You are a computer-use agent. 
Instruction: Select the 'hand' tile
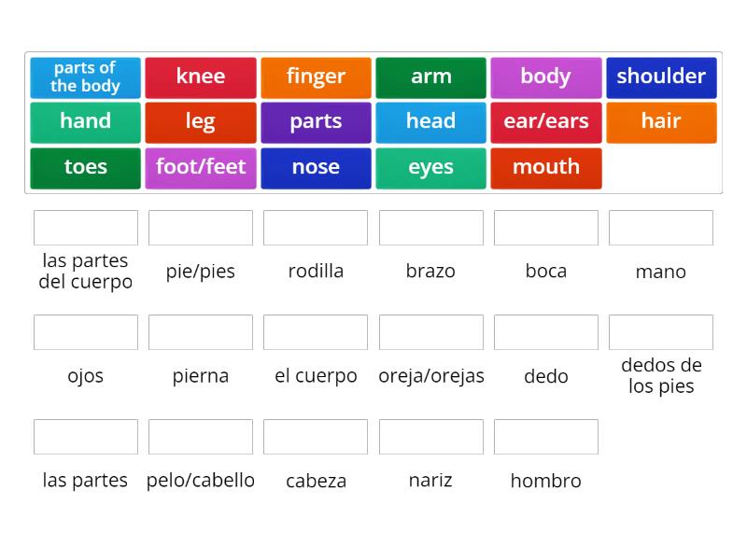click(85, 121)
